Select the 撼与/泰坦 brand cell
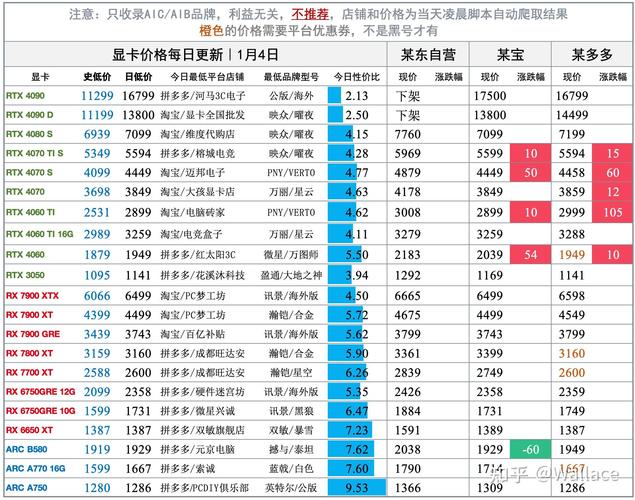 tap(291, 449)
